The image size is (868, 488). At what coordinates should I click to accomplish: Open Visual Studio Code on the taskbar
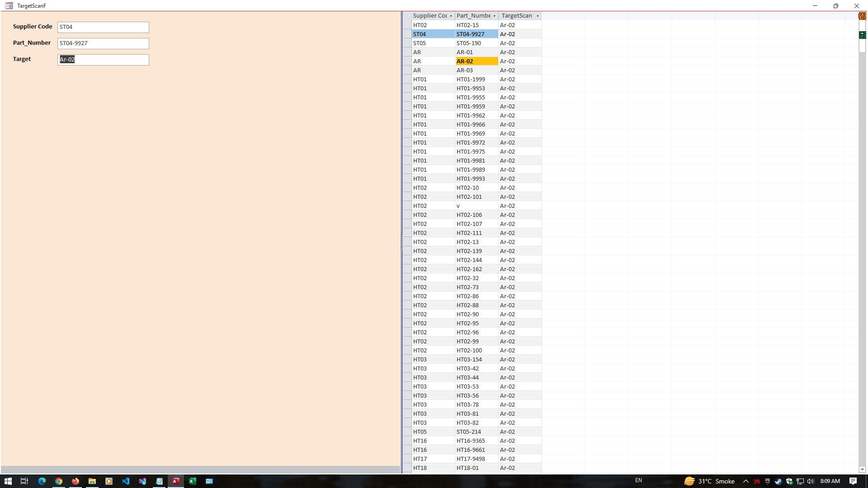126,481
